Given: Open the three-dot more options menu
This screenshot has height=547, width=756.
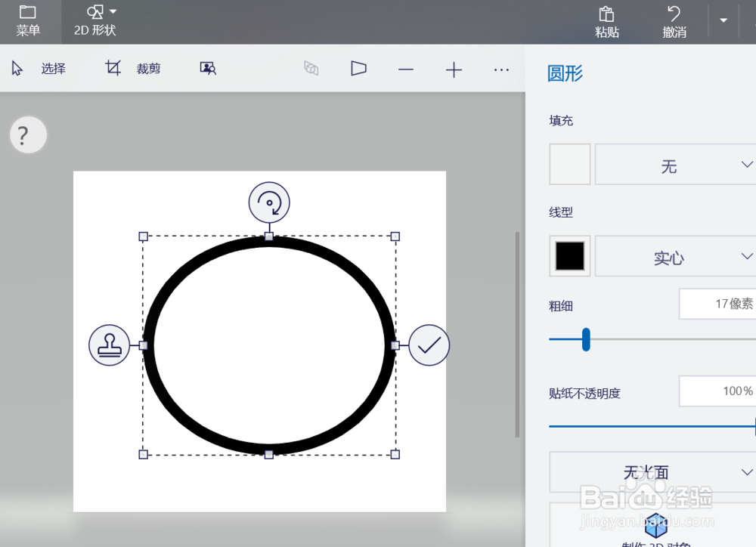Looking at the screenshot, I should (501, 70).
